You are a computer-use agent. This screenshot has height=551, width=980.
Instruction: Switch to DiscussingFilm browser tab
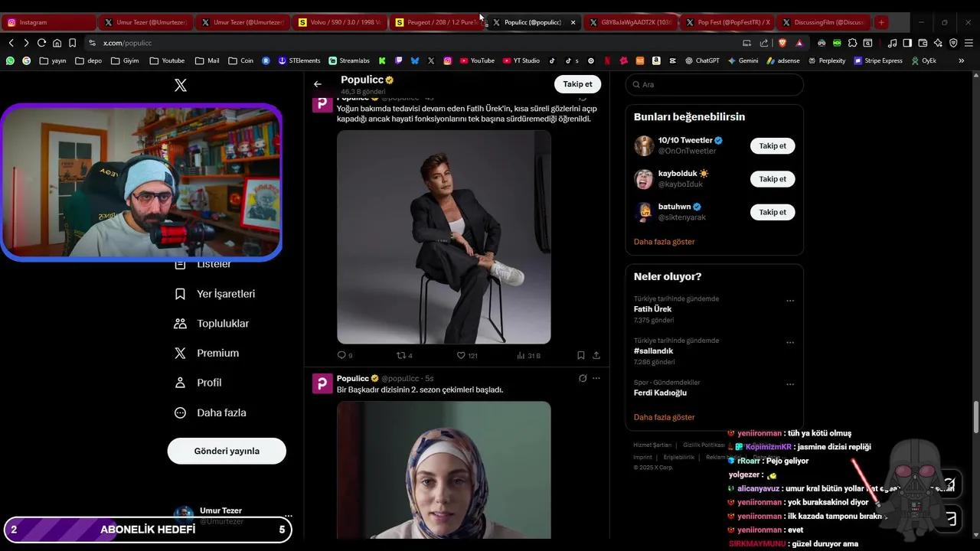coord(823,22)
